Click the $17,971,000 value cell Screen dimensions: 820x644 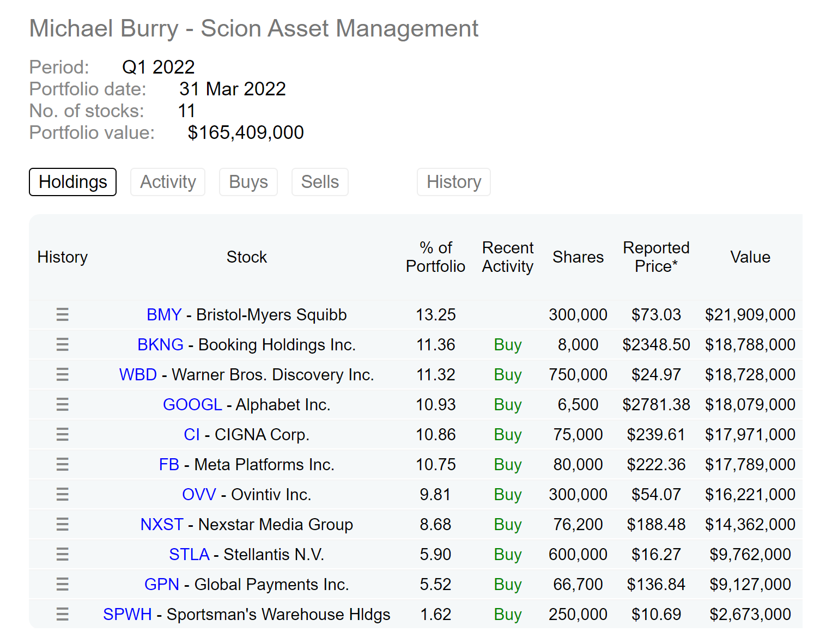point(750,435)
